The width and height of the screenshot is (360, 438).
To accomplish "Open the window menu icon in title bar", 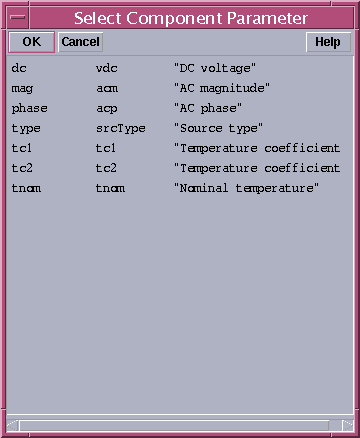I will point(17,18).
